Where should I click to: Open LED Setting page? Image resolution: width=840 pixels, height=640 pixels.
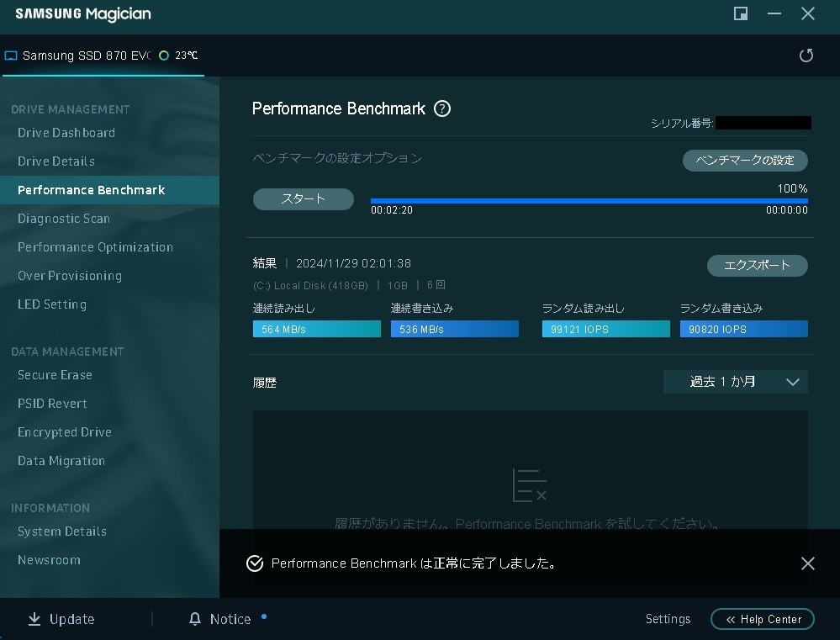click(52, 304)
